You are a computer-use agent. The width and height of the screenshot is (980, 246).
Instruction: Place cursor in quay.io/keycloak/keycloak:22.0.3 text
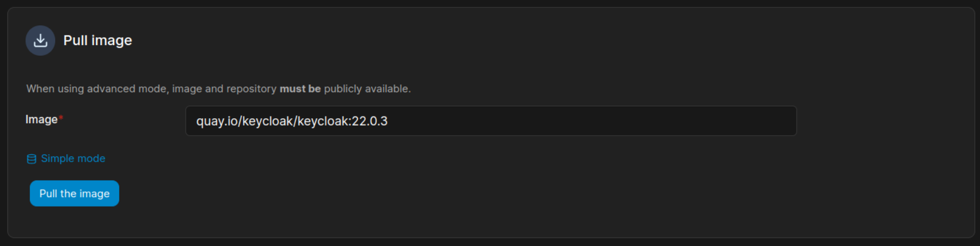(291, 121)
